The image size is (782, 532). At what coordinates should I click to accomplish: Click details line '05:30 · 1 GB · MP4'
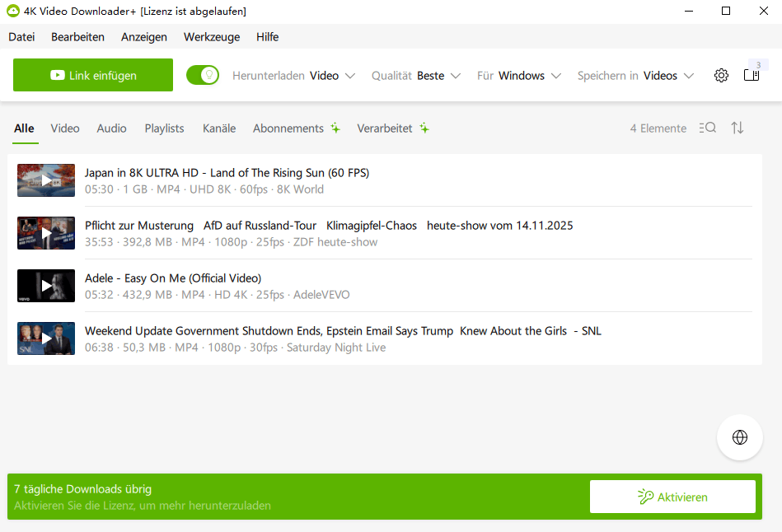pyautogui.click(x=204, y=189)
